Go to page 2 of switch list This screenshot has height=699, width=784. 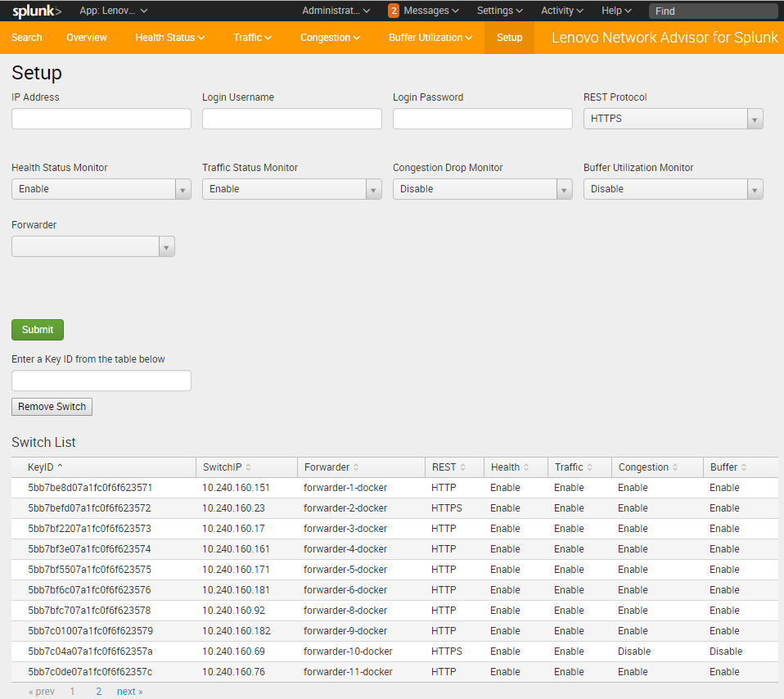tap(99, 691)
